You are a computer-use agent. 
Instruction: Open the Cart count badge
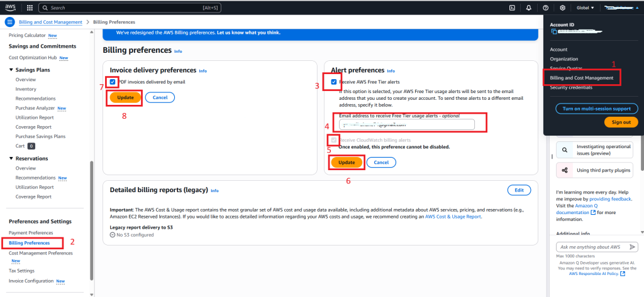click(31, 146)
